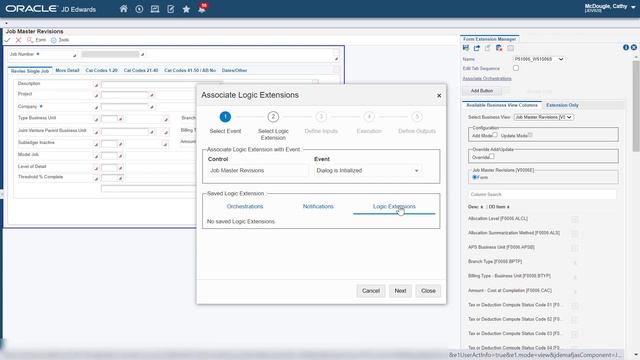Image resolution: width=640 pixels, height=360 pixels.
Task: Click step 4 Execution circle
Action: pyautogui.click(x=369, y=117)
